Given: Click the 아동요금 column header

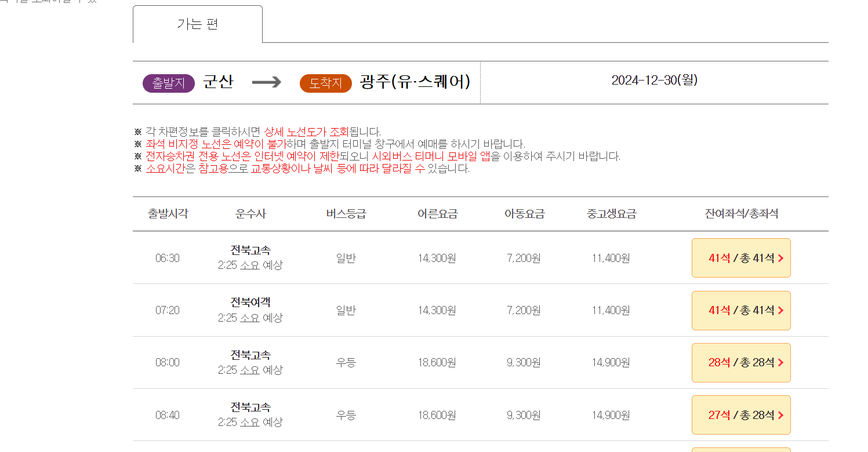Looking at the screenshot, I should coord(524,214).
